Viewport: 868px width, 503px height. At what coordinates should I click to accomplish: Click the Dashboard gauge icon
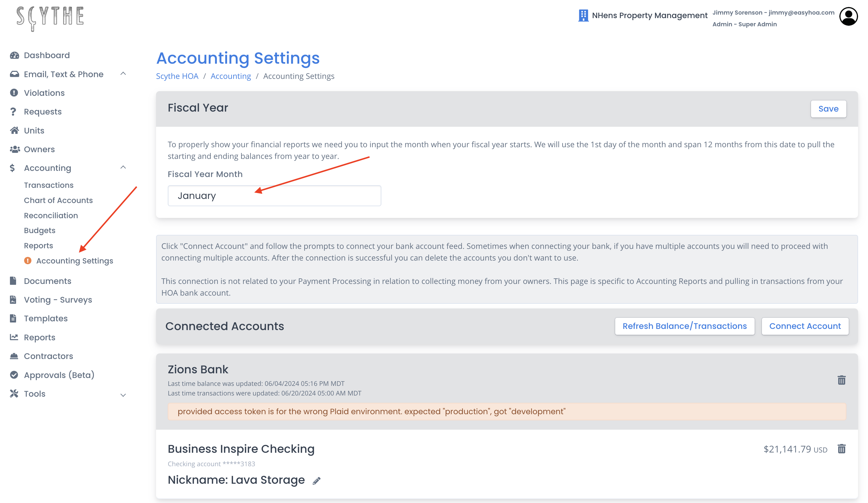[x=14, y=55]
